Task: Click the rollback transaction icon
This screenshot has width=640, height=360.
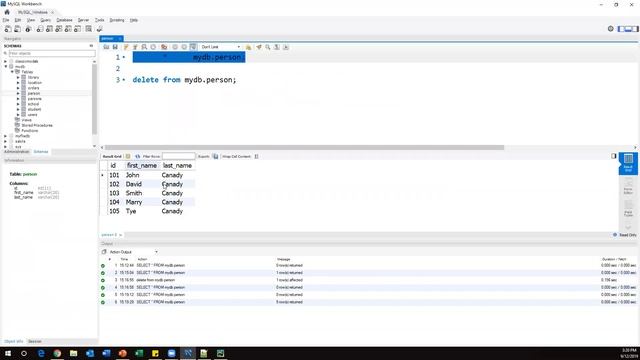Action: click(x=184, y=47)
